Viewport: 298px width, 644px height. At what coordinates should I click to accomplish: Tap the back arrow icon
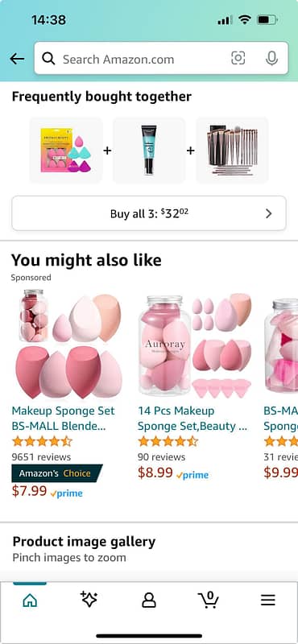(x=17, y=59)
